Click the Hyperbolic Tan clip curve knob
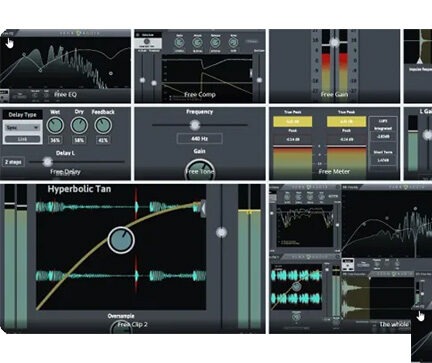The width and height of the screenshot is (432, 363). (121, 240)
